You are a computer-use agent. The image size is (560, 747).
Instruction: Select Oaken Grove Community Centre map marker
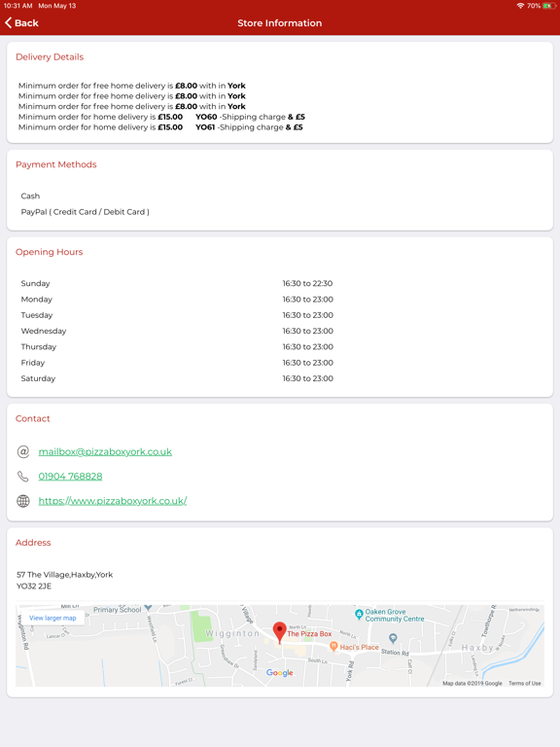pos(359,615)
